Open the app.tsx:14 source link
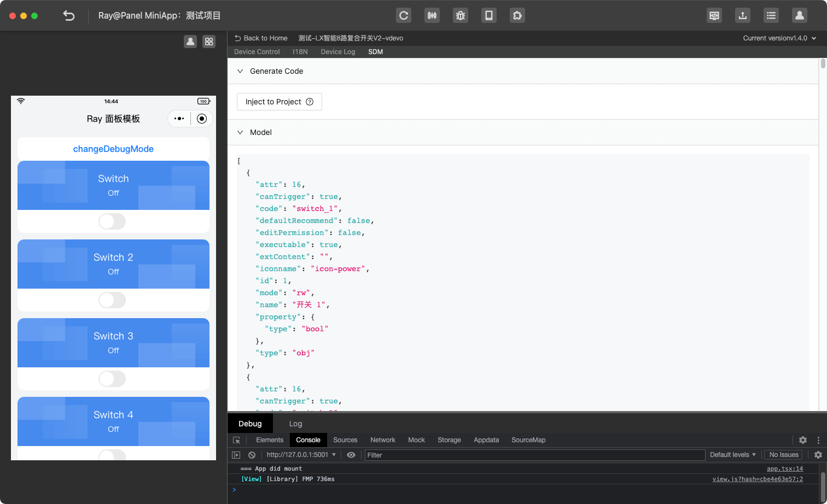Image resolution: width=827 pixels, height=504 pixels. pyautogui.click(x=784, y=468)
